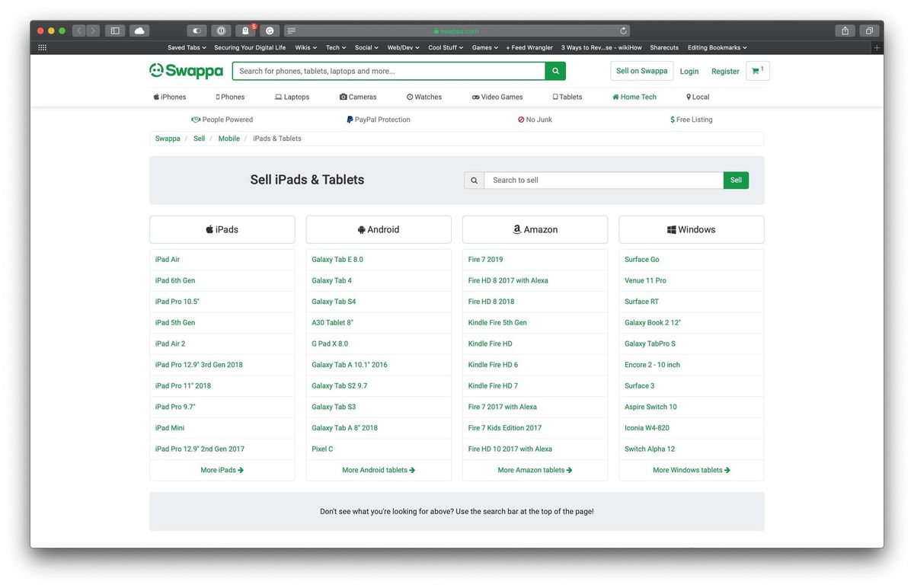This screenshot has width=914, height=588.
Task: Select Aspire Switch 10 entry
Action: click(650, 407)
